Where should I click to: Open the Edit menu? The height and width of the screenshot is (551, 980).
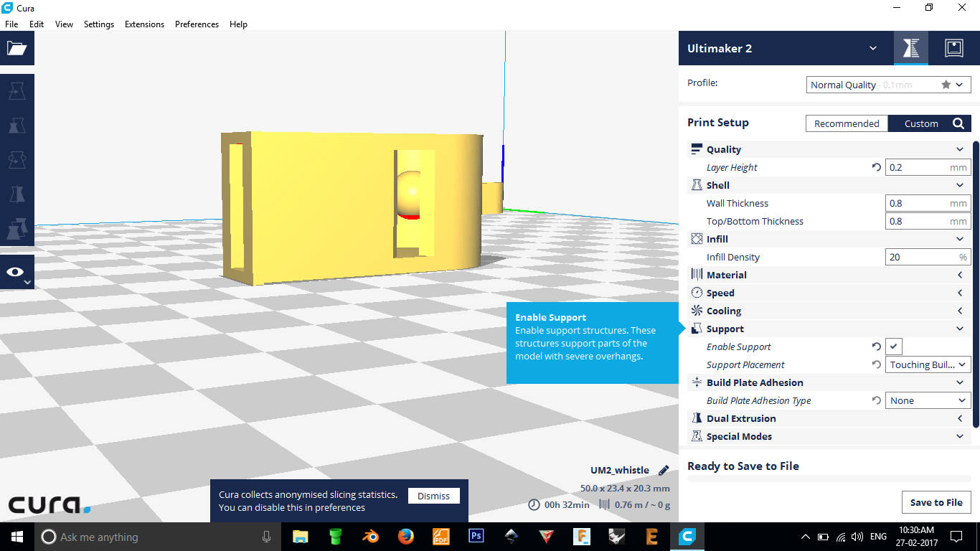[x=37, y=24]
